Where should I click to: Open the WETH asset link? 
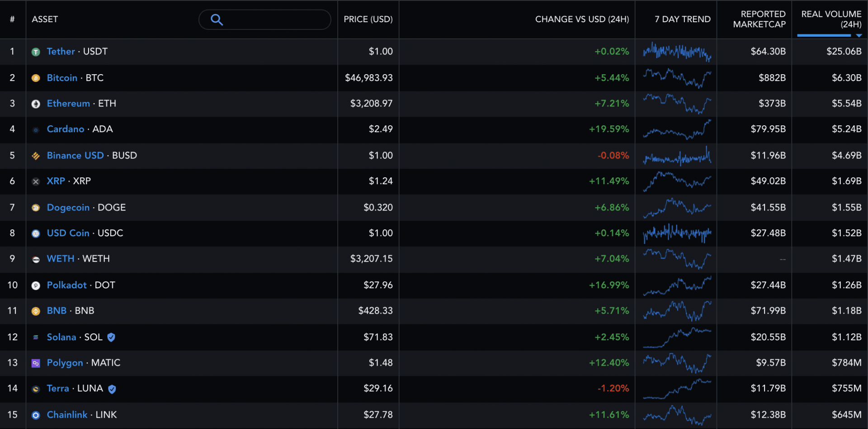pos(61,259)
